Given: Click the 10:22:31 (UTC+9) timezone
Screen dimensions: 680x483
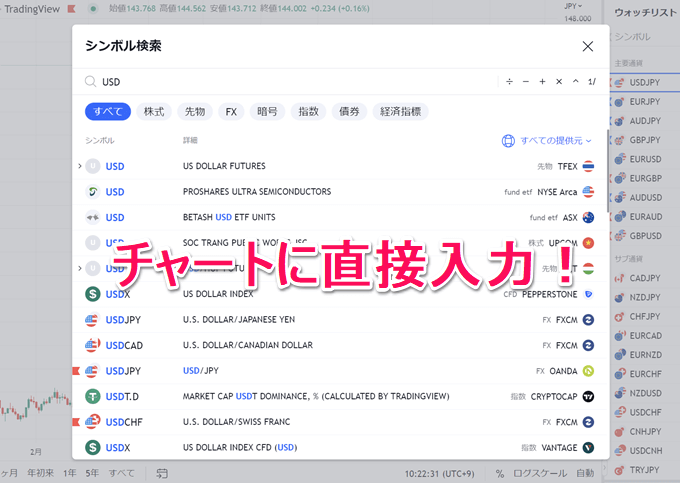Looking at the screenshot, I should pyautogui.click(x=439, y=474).
